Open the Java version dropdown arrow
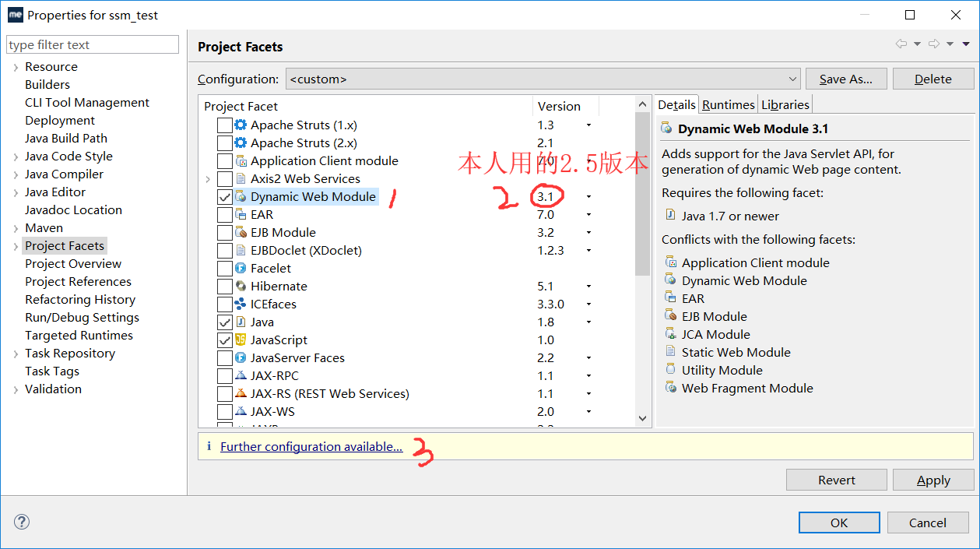Screen dimensions: 980x549 click(x=588, y=322)
